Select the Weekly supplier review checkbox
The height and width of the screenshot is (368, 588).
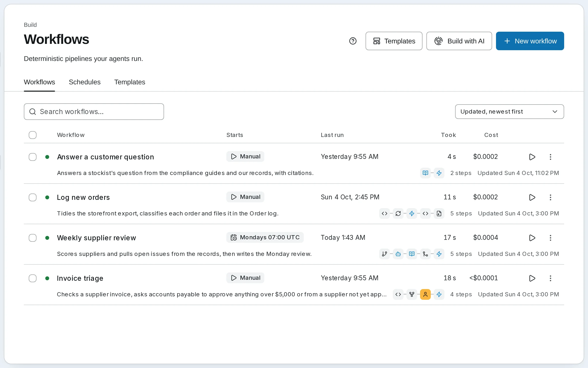coord(33,238)
